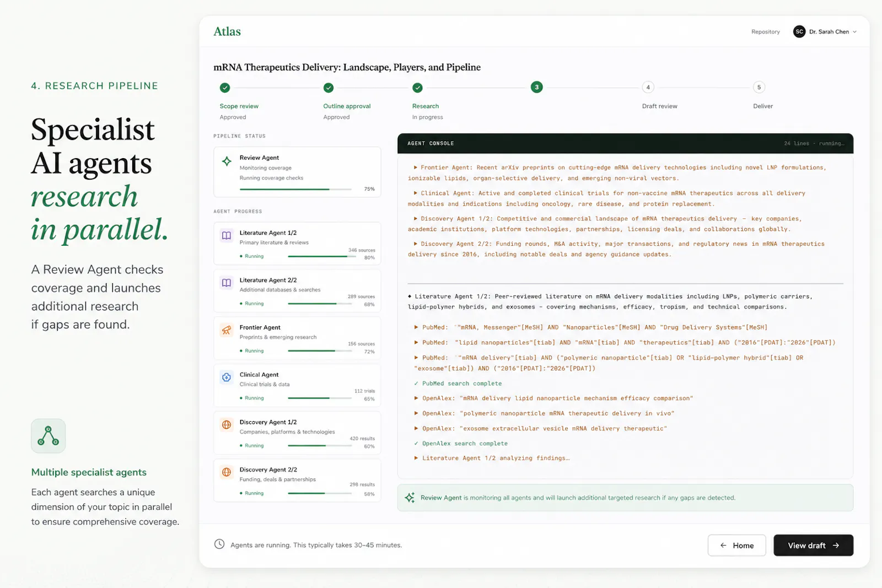Click the Discovery Agent 1/2 globe icon

tap(227, 425)
